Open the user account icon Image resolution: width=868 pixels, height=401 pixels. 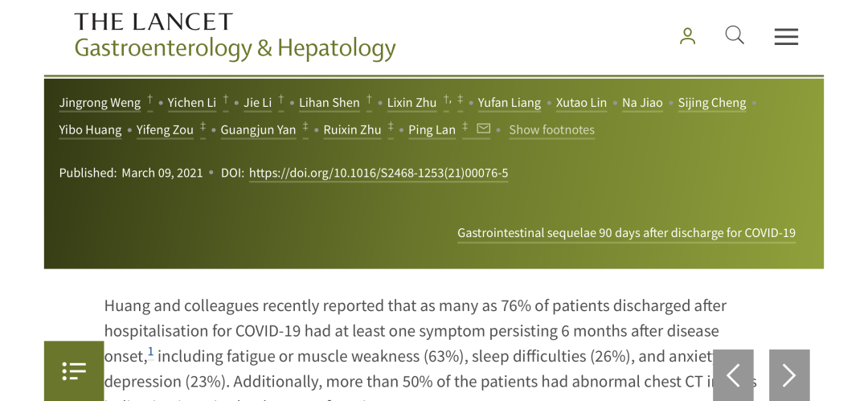(x=687, y=36)
